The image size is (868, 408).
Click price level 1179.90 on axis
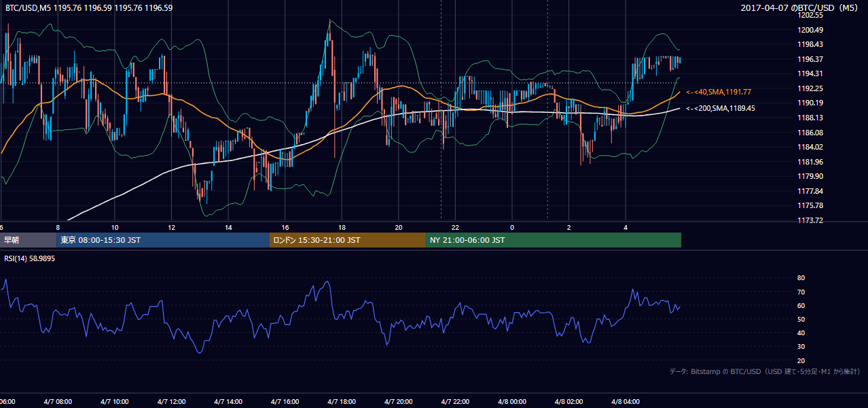point(810,176)
